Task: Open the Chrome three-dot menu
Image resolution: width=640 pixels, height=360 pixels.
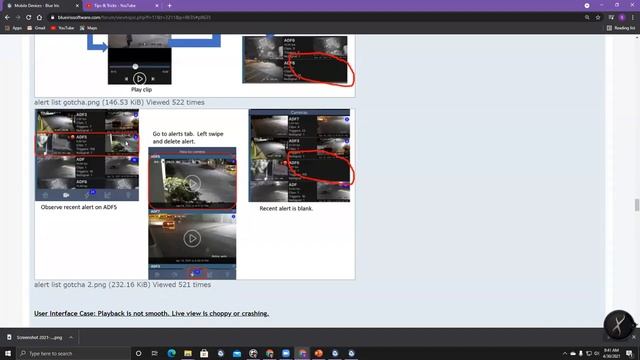Action: tap(633, 18)
